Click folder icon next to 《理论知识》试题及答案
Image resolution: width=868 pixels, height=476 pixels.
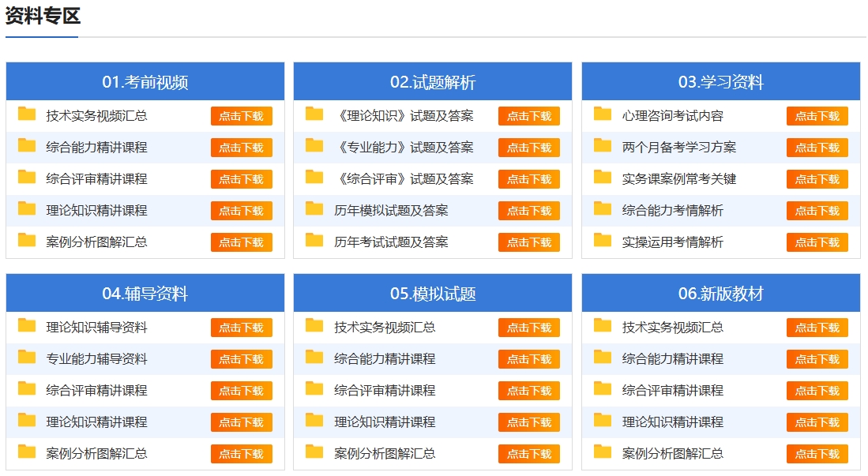click(x=314, y=114)
